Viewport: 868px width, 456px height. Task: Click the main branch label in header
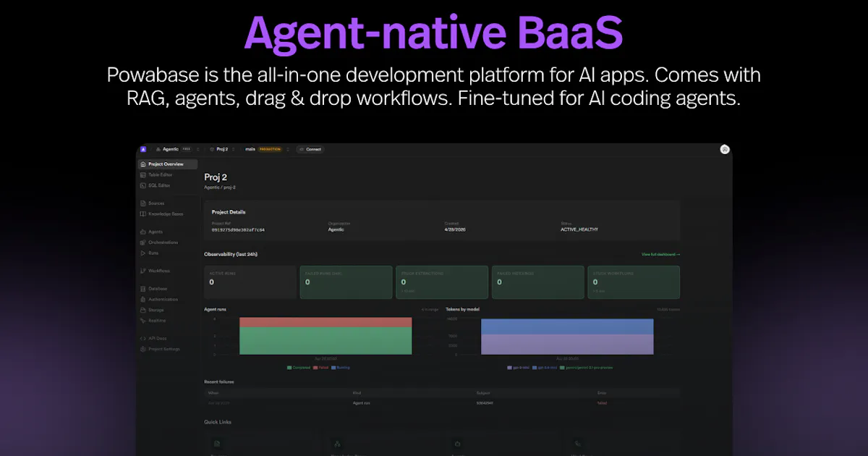pyautogui.click(x=250, y=149)
